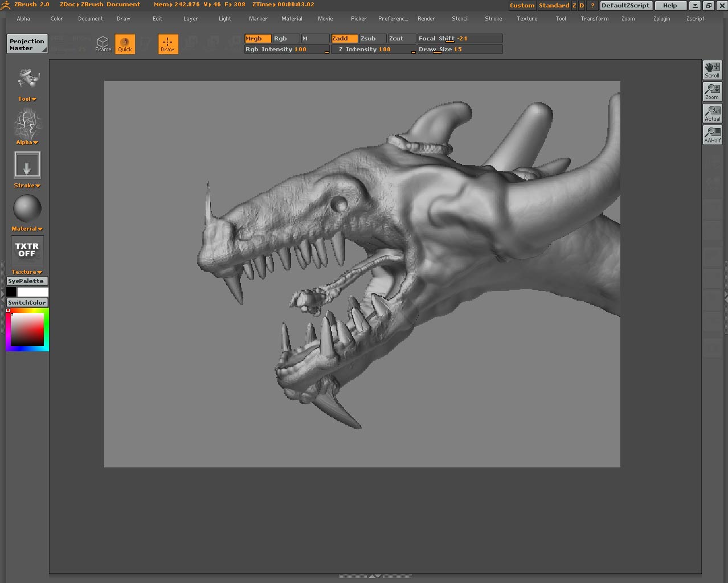Open the Alpha selection dropdown
The width and height of the screenshot is (728, 583).
[x=27, y=142]
